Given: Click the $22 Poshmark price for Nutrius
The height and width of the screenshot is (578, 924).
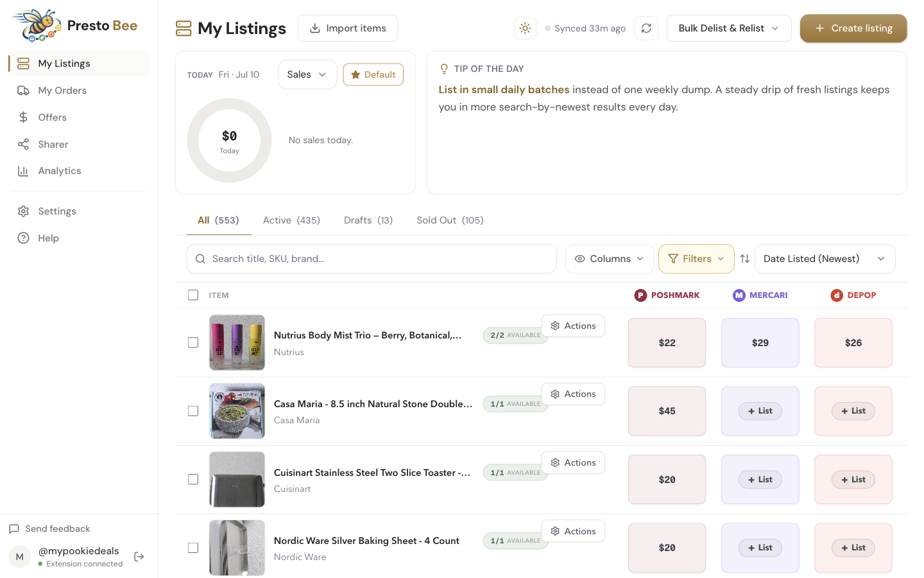Looking at the screenshot, I should [667, 343].
